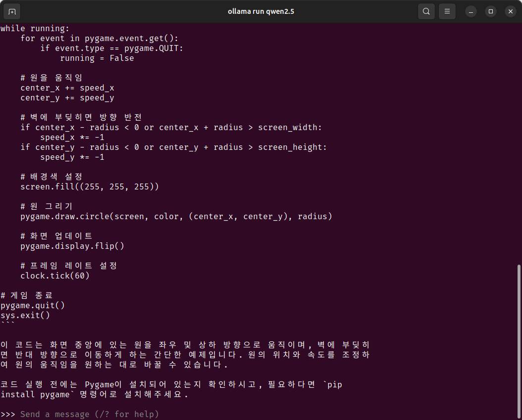Click the 'screen_width:' condition line

point(171,128)
